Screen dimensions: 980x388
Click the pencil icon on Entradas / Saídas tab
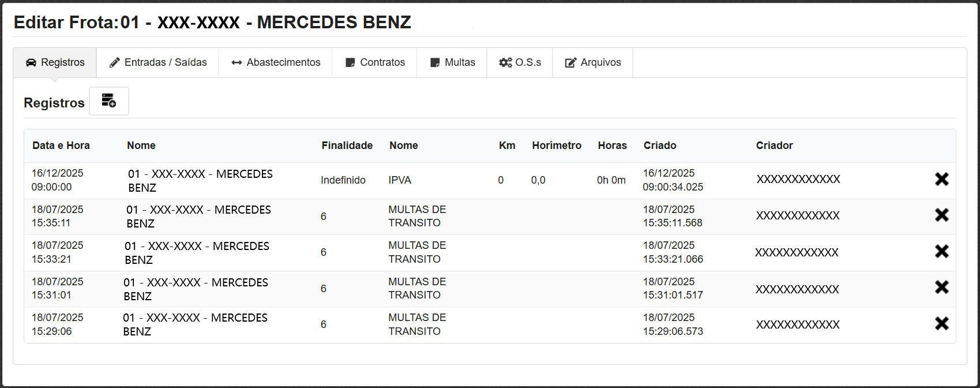(114, 62)
